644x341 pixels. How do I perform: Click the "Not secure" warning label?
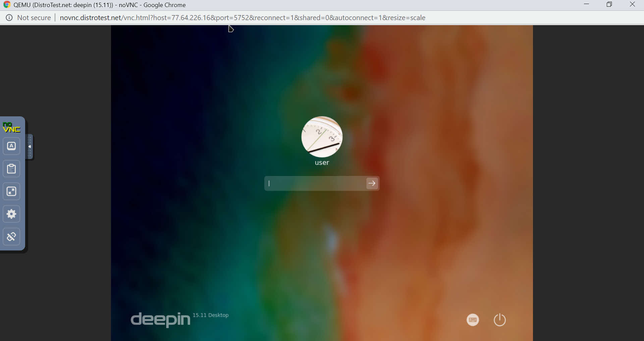point(34,18)
